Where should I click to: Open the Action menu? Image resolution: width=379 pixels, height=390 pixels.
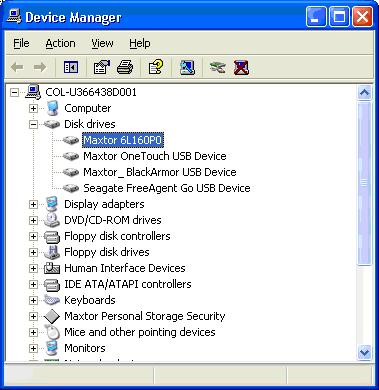(60, 43)
